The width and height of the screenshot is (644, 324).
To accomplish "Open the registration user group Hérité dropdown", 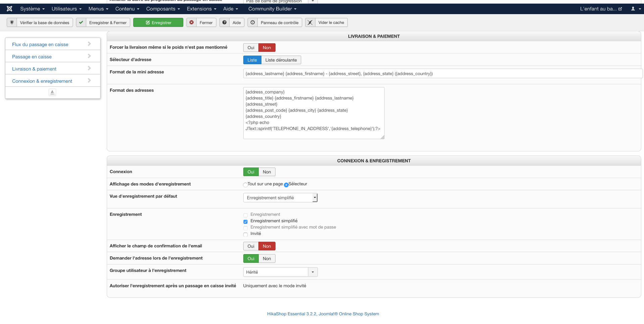I will (280, 272).
